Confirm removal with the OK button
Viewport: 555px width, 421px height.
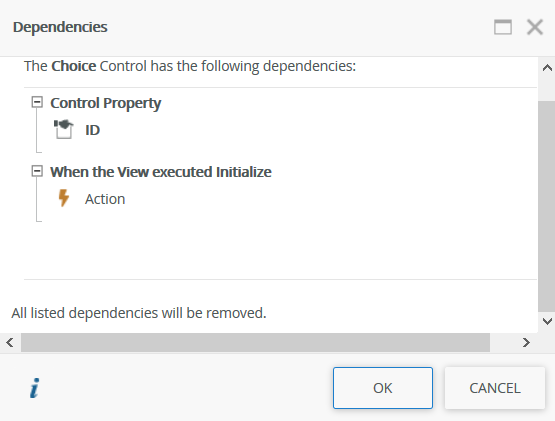383,388
